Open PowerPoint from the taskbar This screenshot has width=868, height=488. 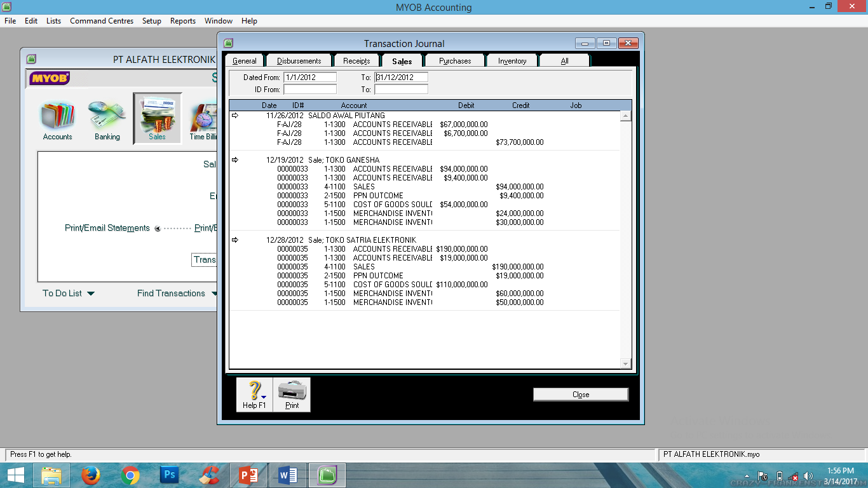248,475
